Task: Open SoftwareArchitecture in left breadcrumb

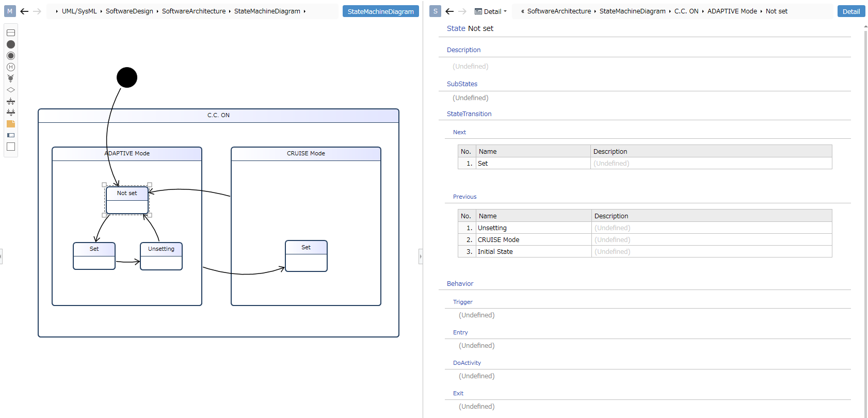Action: (194, 11)
